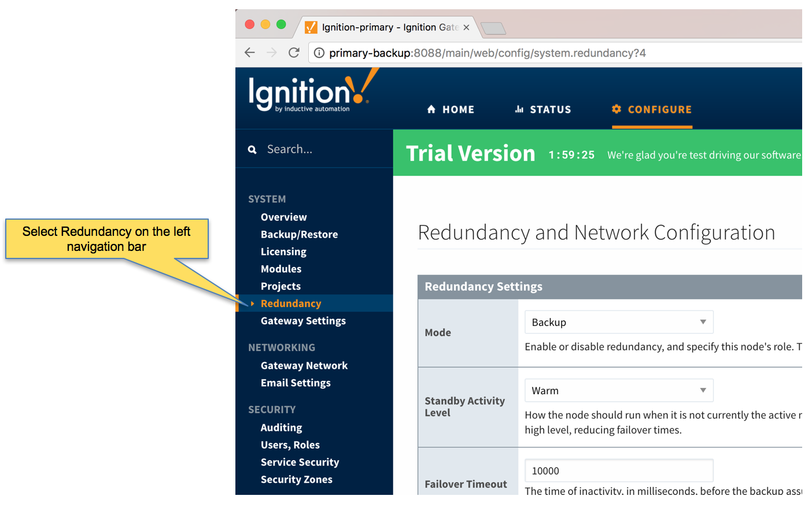Open the Standby Activity Level dropdown
The image size is (812, 518).
click(619, 390)
